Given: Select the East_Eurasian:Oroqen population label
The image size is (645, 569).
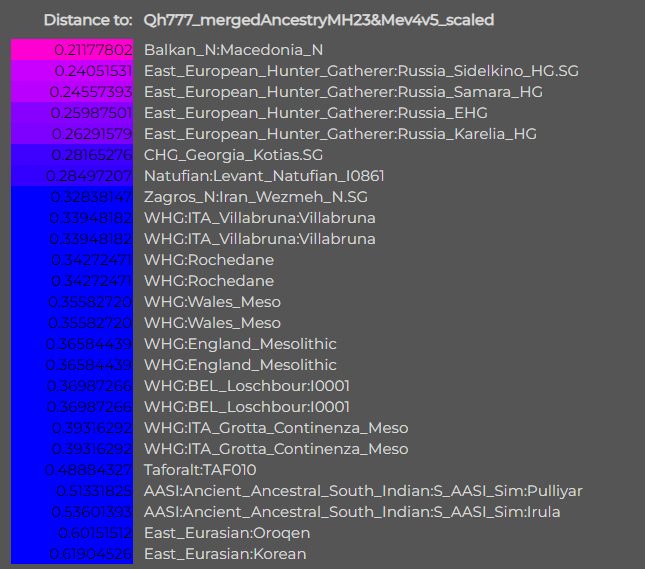Looking at the screenshot, I should pos(227,533).
